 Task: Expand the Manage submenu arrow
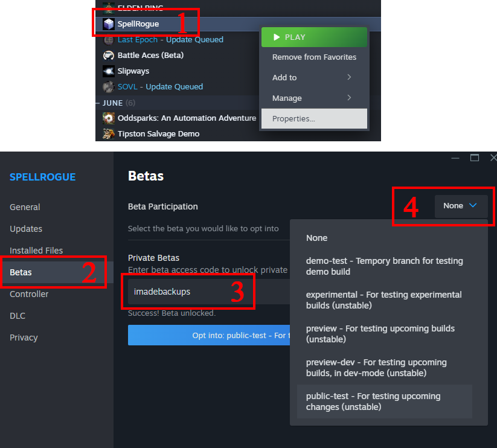(349, 98)
